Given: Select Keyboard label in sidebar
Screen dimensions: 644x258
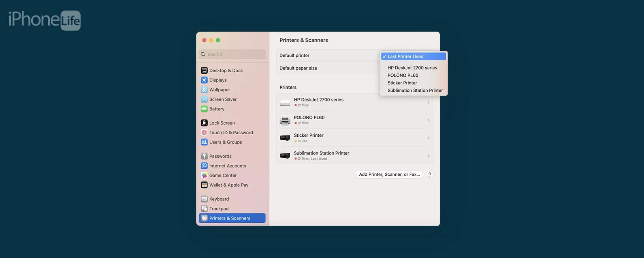Looking at the screenshot, I should (219, 199).
